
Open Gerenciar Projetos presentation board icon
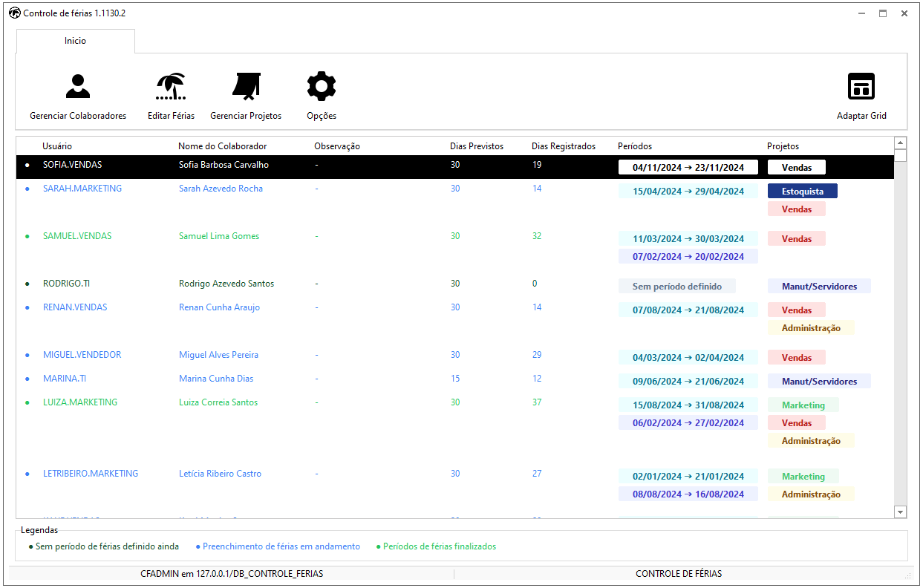coord(246,87)
